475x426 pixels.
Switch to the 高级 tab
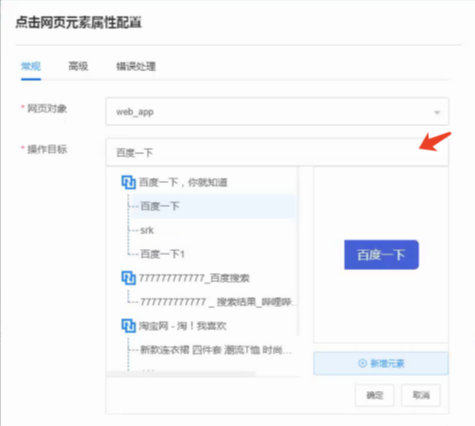78,66
